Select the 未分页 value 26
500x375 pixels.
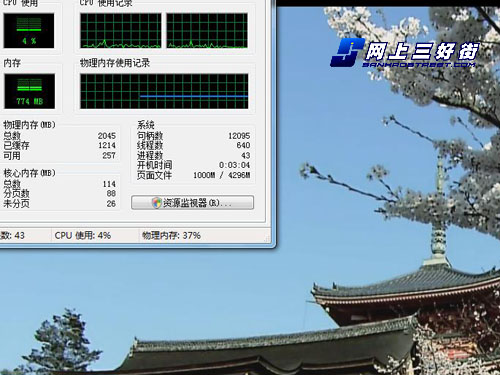pos(111,204)
